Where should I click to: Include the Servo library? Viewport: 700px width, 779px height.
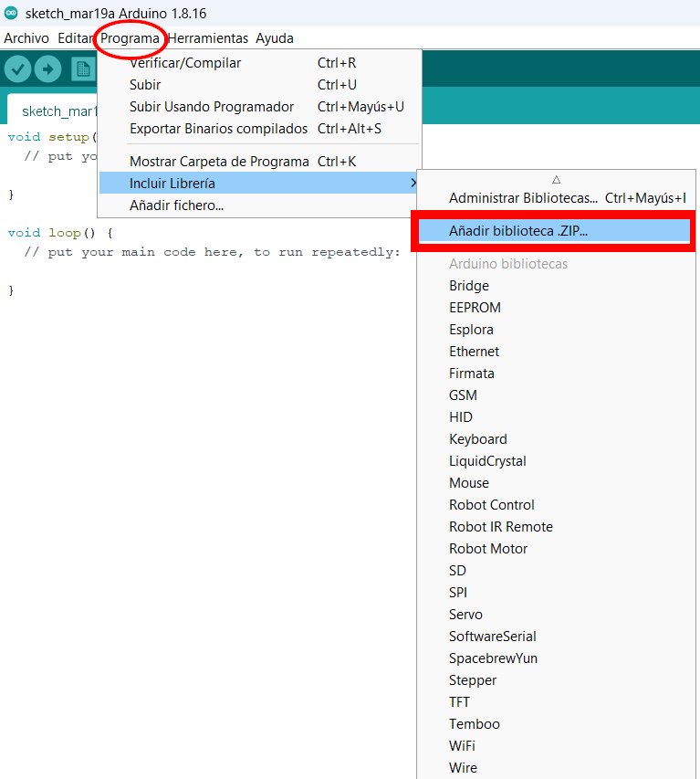tap(465, 615)
